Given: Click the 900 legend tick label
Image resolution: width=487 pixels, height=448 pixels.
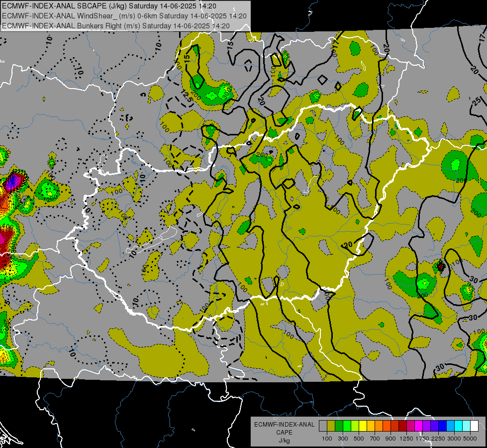Looking at the screenshot, I should [390, 439].
